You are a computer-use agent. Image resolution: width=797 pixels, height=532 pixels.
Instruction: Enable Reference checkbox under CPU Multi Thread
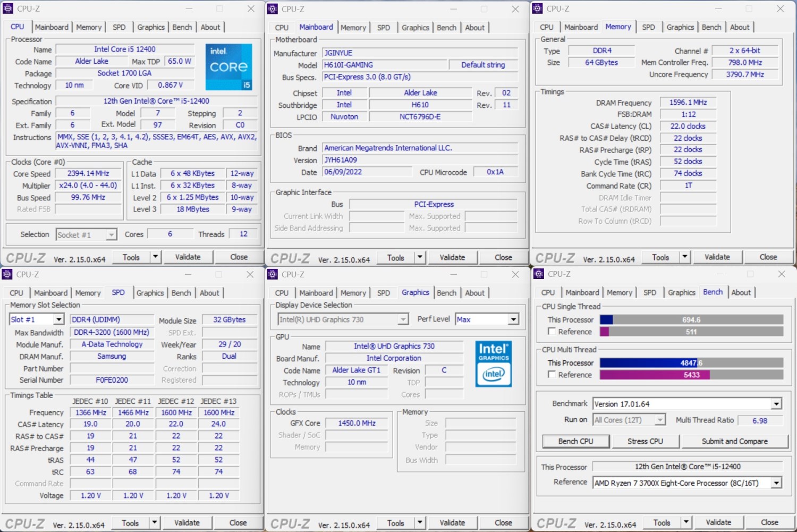552,375
